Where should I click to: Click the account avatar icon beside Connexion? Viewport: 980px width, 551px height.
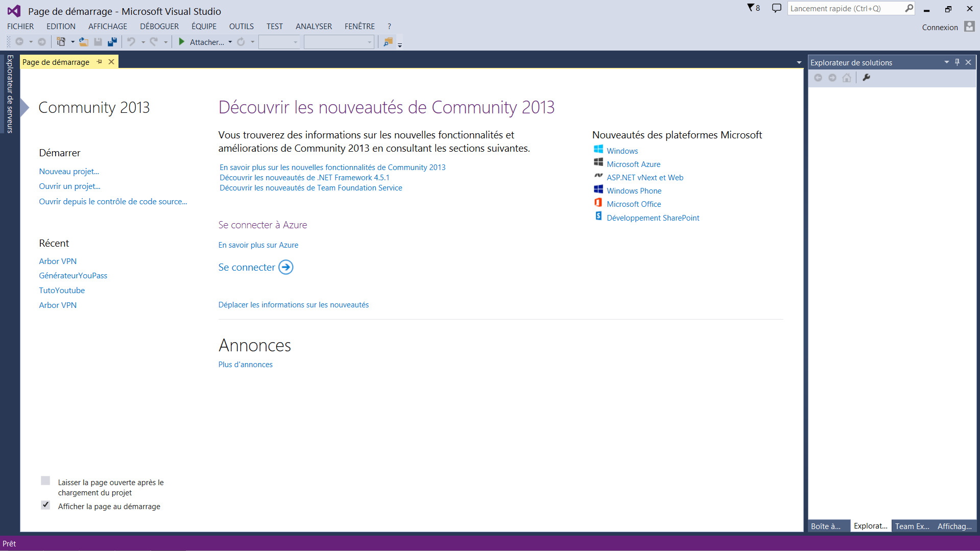pyautogui.click(x=969, y=27)
